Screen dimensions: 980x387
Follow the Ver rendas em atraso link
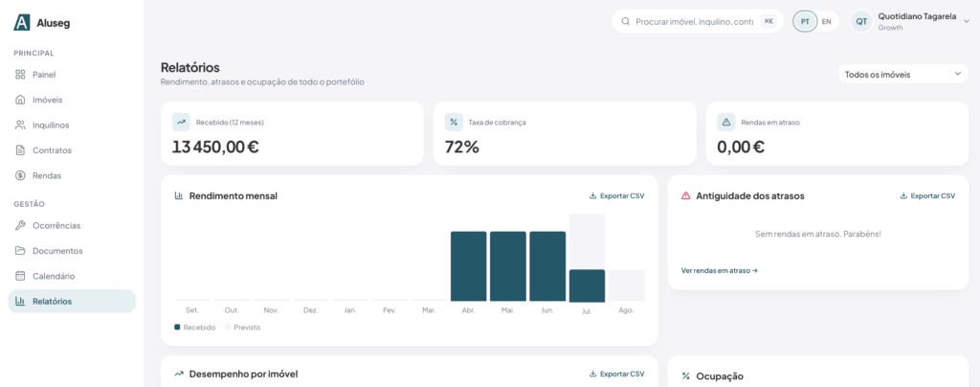[x=720, y=271]
